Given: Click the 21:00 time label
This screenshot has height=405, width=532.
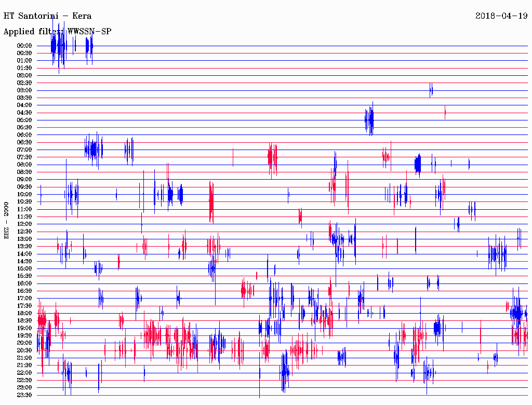Looking at the screenshot, I should click(24, 358).
